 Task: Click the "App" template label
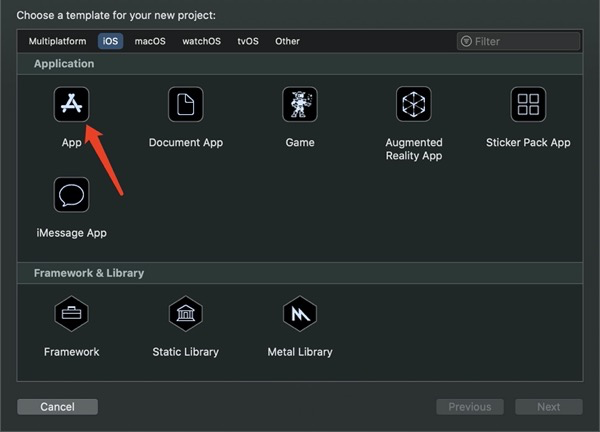point(72,143)
